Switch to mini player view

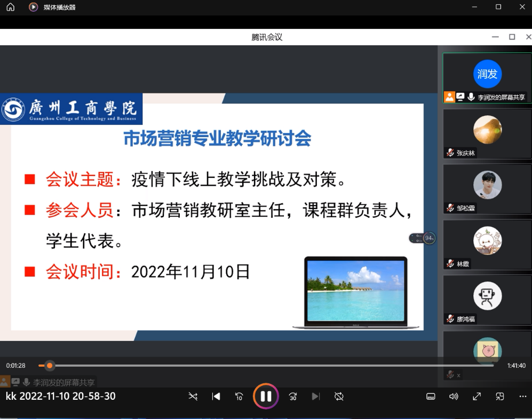pos(500,396)
